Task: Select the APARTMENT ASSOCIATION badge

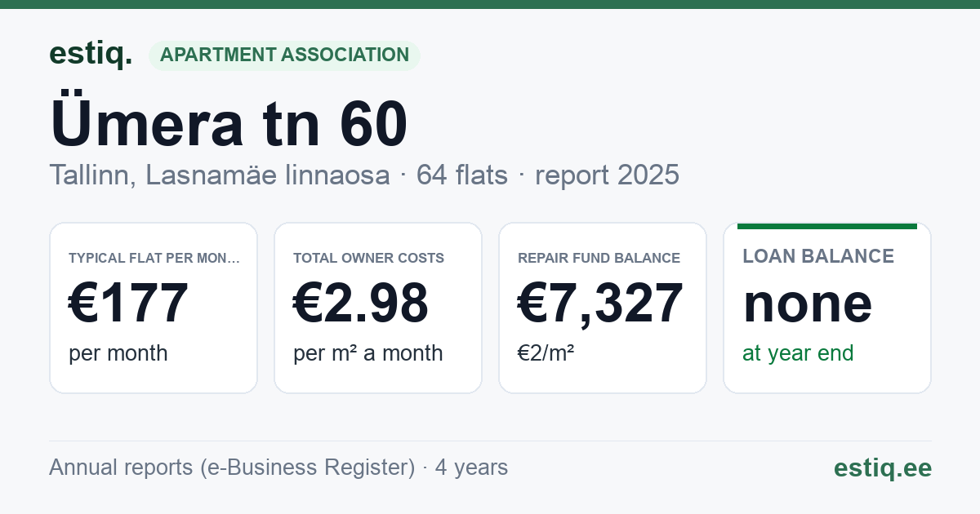Action: click(x=284, y=55)
